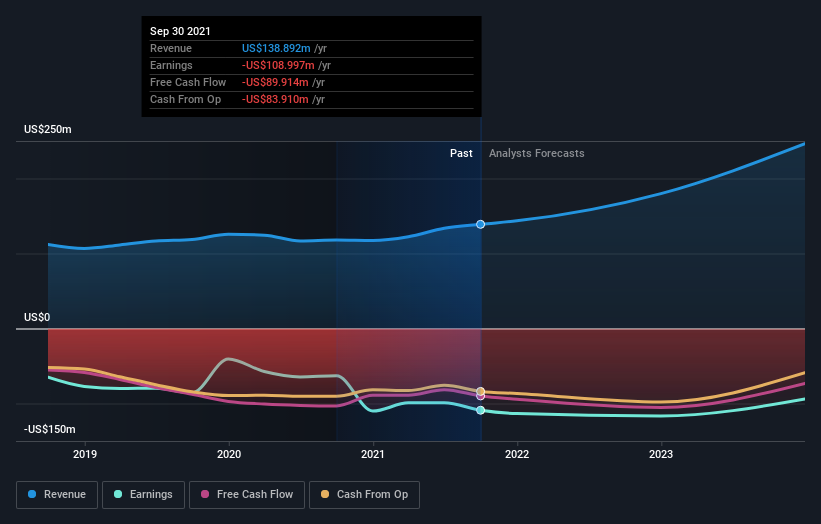This screenshot has width=821, height=524.
Task: Click the 'Analysts Forecasts' label
Action: point(537,153)
